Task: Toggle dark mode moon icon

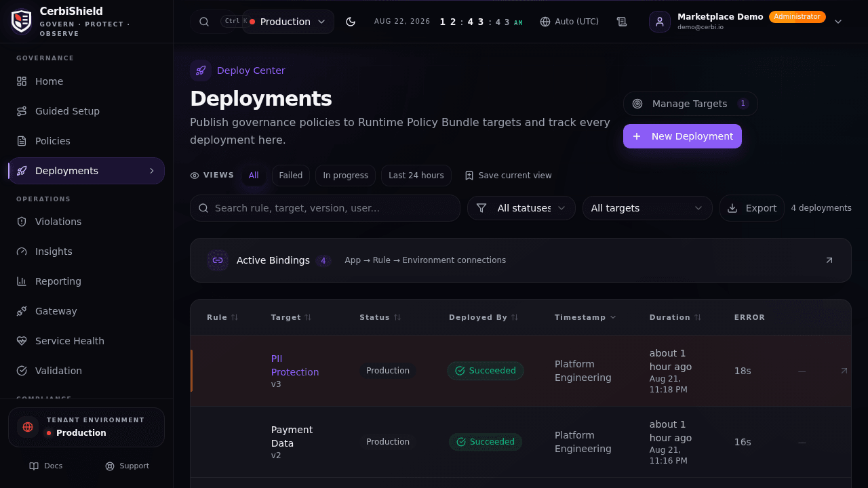Action: (351, 22)
